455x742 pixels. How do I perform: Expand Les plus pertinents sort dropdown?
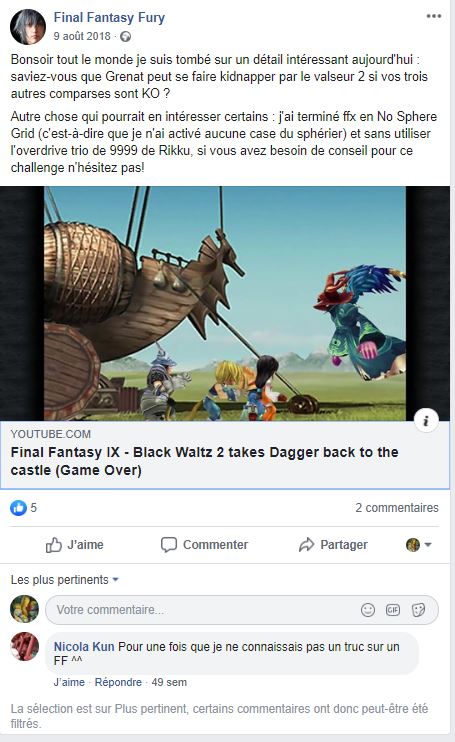65,580
